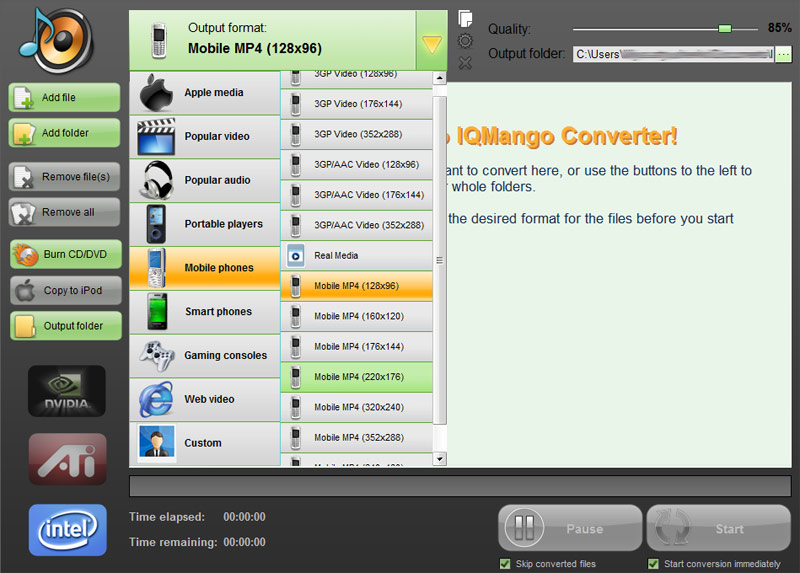Image resolution: width=800 pixels, height=573 pixels.
Task: Click format list scroll down arrow
Action: click(440, 459)
